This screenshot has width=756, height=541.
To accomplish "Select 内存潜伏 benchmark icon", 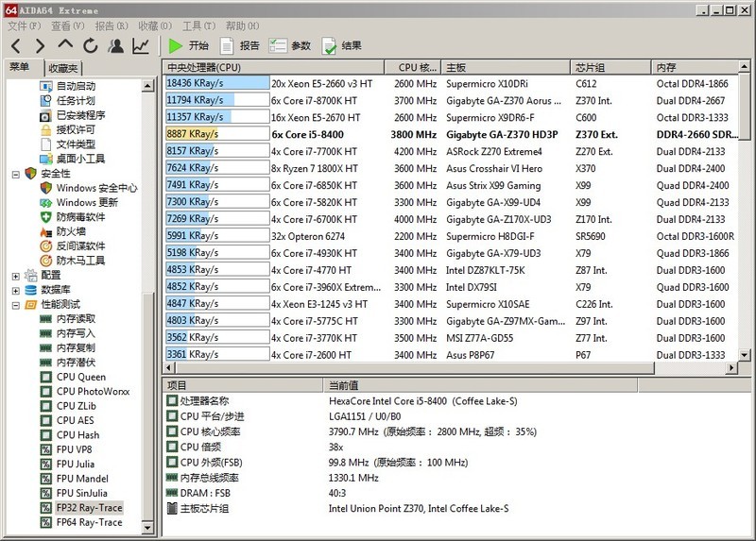I will [x=45, y=363].
